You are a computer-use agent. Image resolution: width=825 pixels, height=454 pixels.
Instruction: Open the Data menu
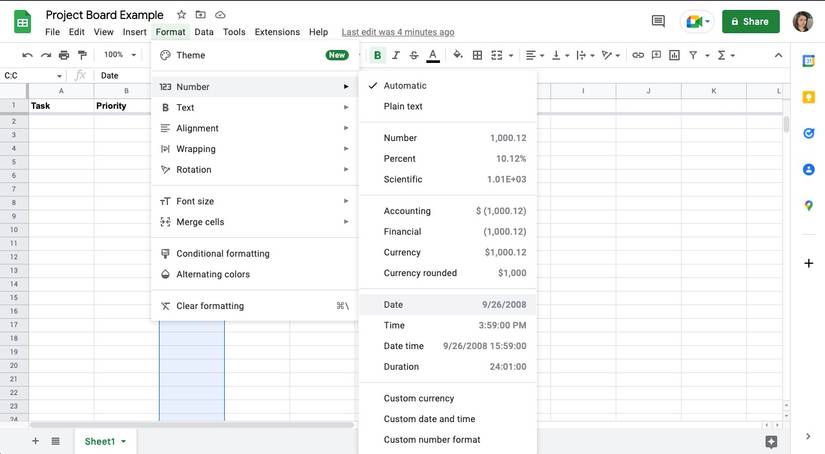[x=204, y=32]
